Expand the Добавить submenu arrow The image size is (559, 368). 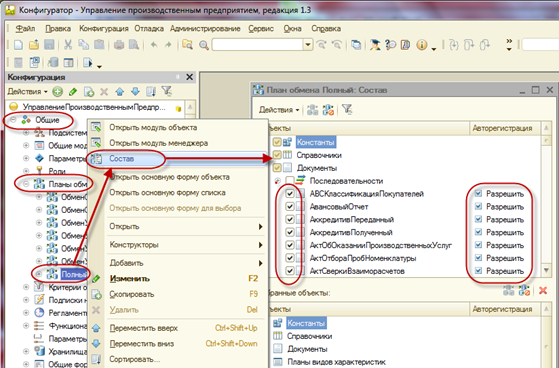pos(261,263)
